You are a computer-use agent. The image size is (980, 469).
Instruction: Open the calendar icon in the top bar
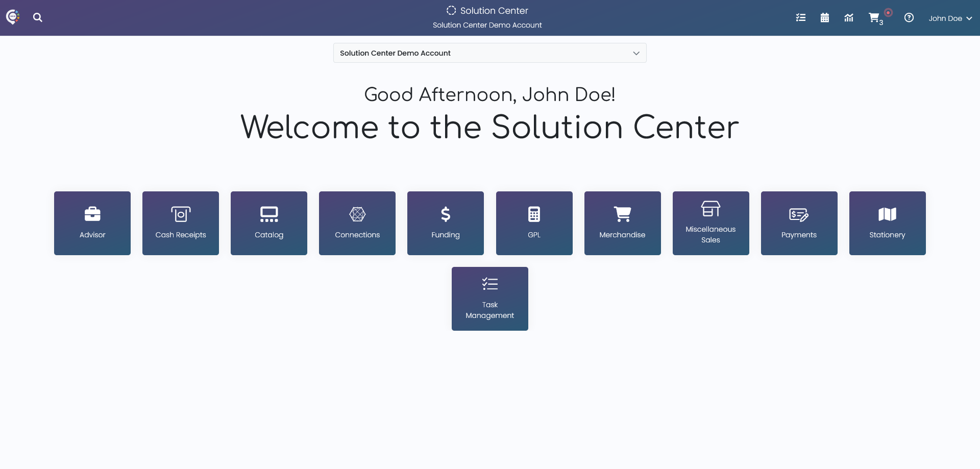(x=825, y=17)
